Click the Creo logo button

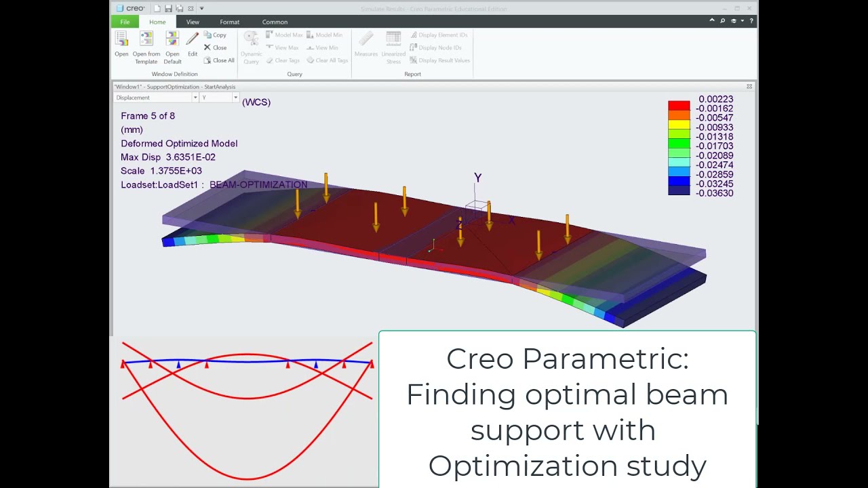(x=130, y=8)
